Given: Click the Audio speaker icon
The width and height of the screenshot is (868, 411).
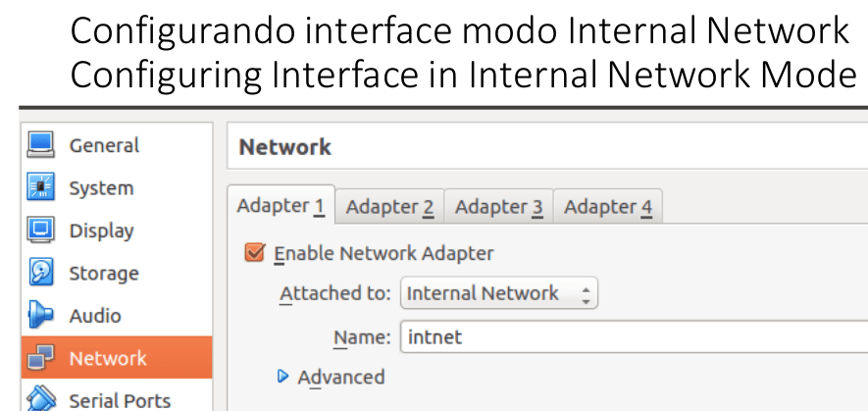Looking at the screenshot, I should (40, 315).
